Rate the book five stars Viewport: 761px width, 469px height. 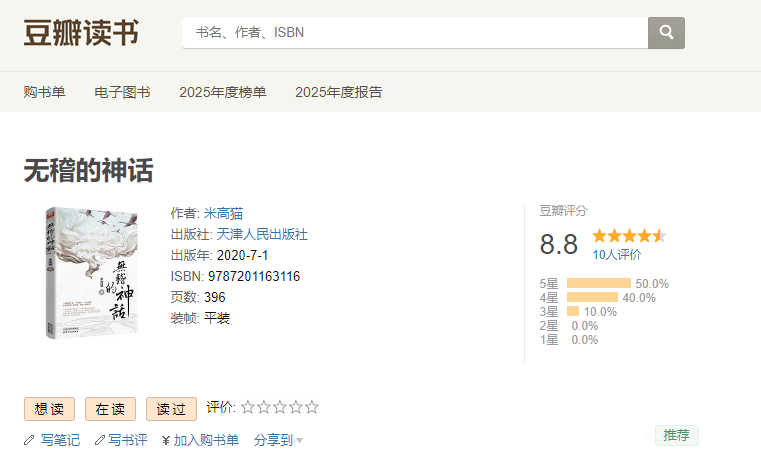tap(312, 407)
